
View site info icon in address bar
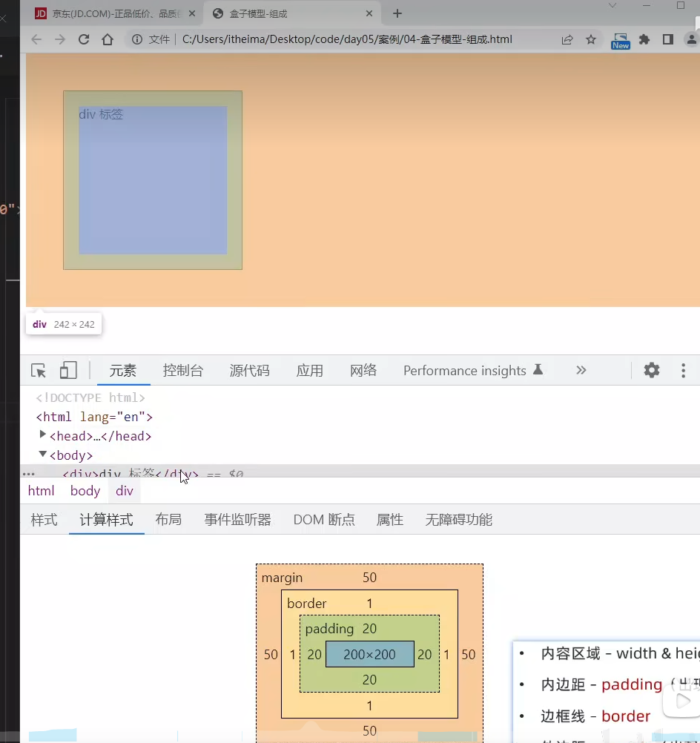tap(137, 39)
